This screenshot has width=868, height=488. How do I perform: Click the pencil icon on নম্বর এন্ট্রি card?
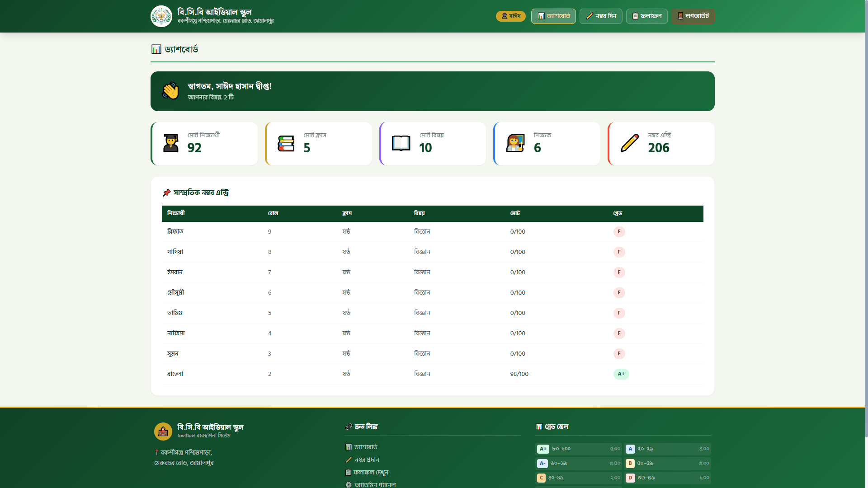point(630,143)
